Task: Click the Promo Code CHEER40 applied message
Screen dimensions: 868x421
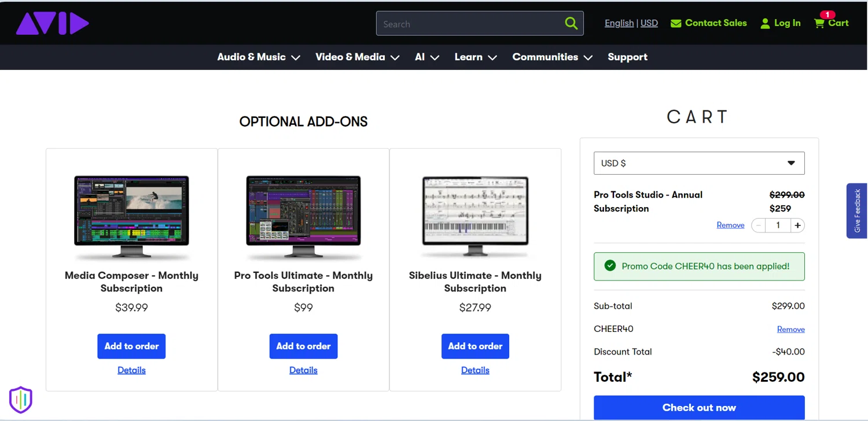Action: click(699, 267)
